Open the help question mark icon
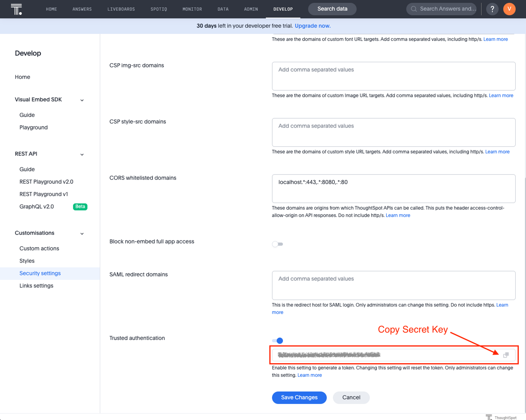 click(x=492, y=9)
